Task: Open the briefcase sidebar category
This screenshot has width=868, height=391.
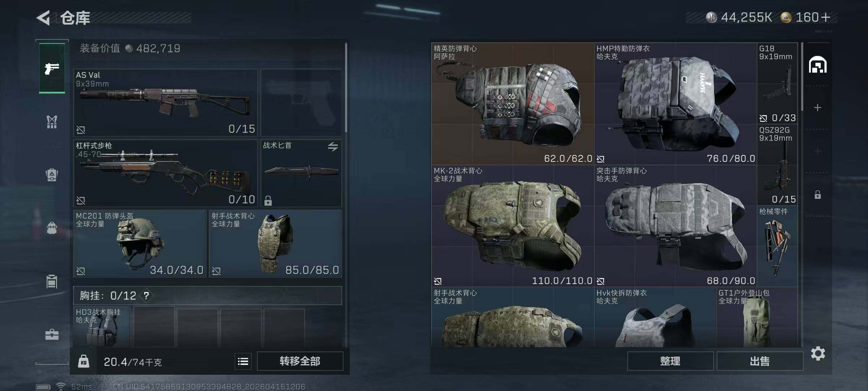Action: (x=52, y=334)
